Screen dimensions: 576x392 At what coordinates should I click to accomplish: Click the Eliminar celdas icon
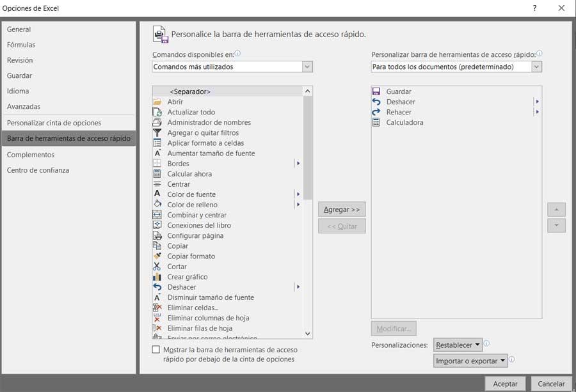157,307
